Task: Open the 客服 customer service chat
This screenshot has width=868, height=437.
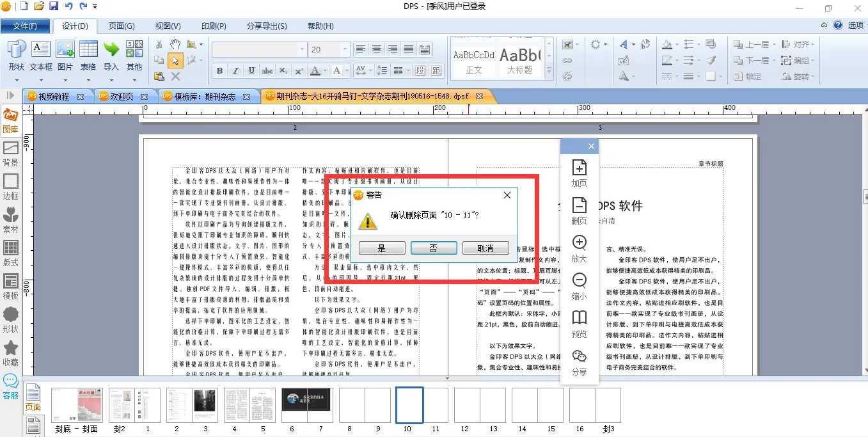Action: click(x=10, y=387)
